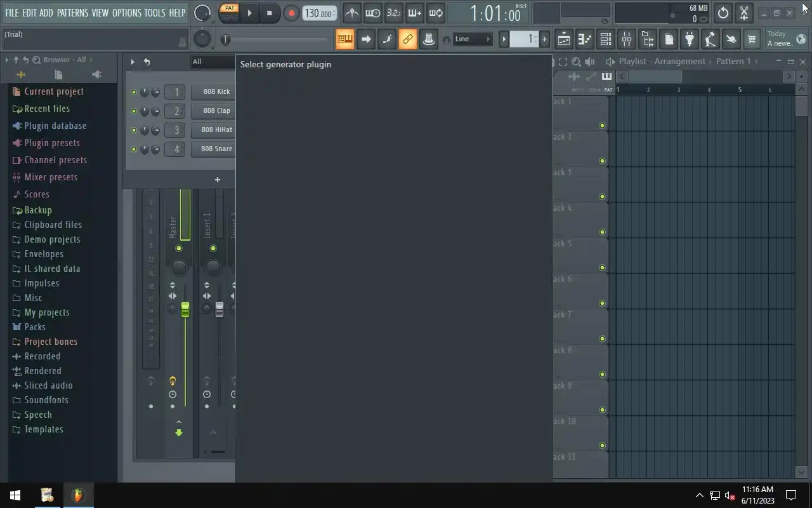Click the playlist speaker playback icon

[590, 62]
